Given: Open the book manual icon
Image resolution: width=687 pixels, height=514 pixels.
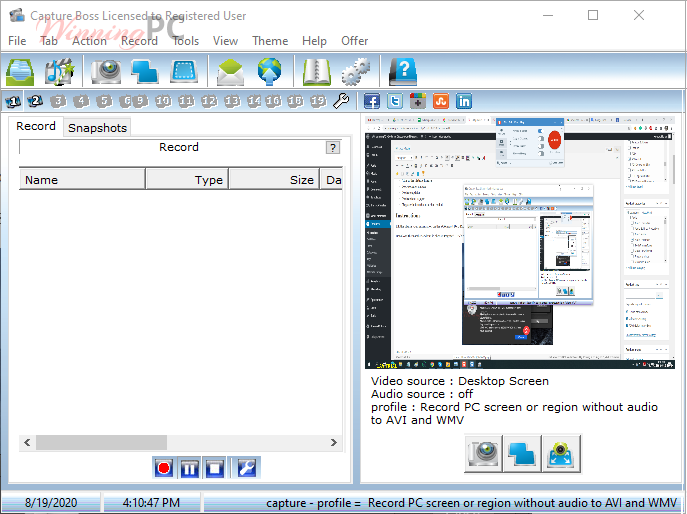Looking at the screenshot, I should tap(317, 71).
